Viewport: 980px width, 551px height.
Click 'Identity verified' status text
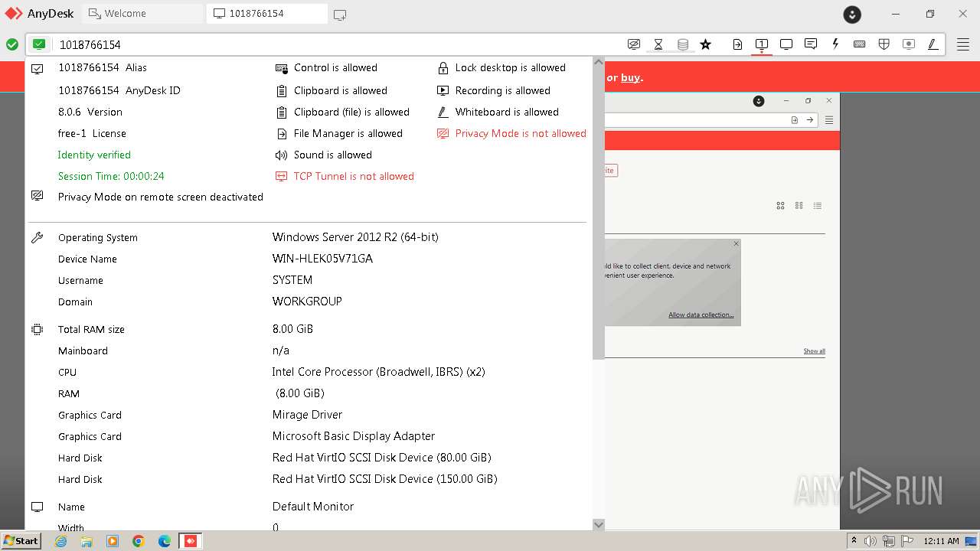tap(94, 155)
